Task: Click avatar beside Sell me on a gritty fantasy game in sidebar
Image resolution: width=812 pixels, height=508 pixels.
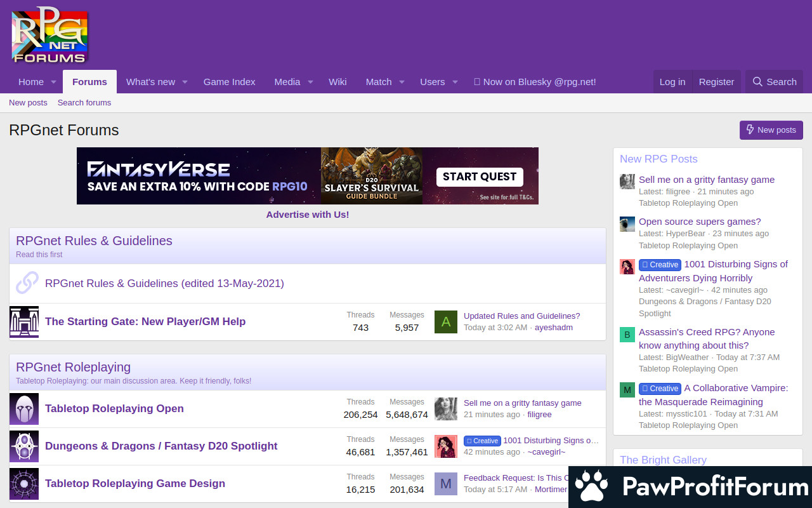Action: [x=627, y=182]
